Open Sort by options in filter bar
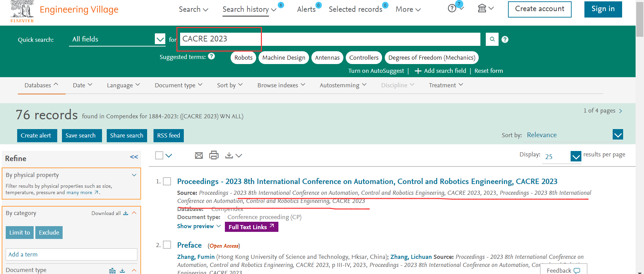The width and height of the screenshot is (644, 274). point(230,85)
